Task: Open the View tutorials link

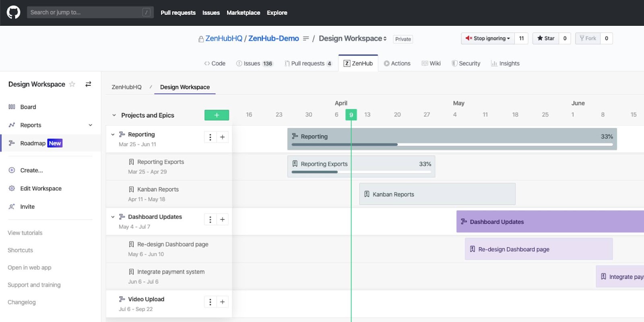Action: [25, 233]
